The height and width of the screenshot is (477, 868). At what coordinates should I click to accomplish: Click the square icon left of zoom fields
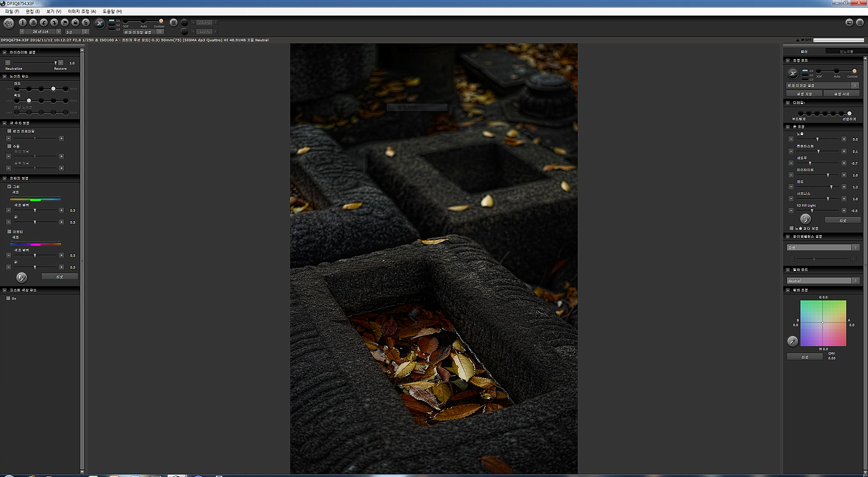point(174,23)
